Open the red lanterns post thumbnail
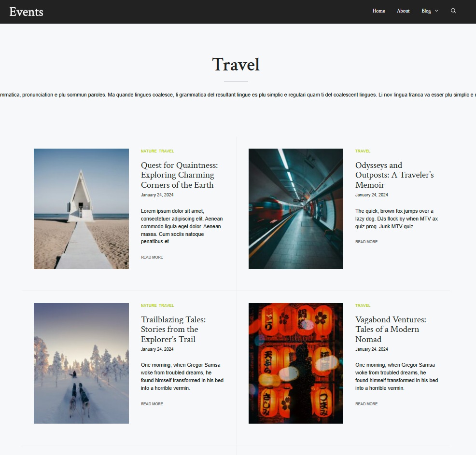 295,363
